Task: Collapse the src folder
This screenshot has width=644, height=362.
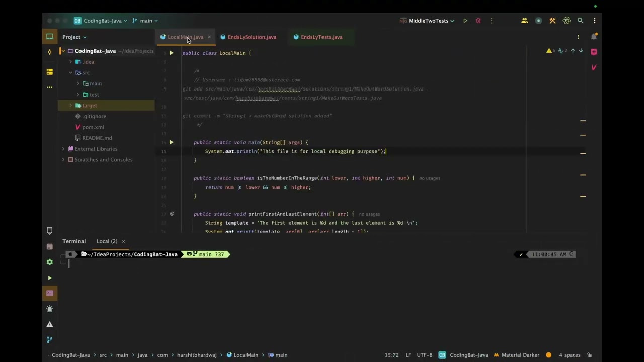Action: tap(70, 73)
